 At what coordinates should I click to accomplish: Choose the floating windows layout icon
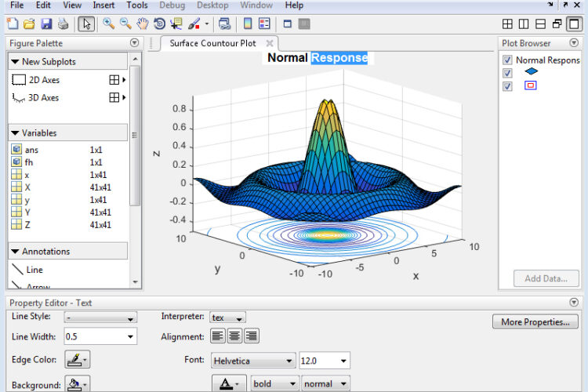[x=557, y=24]
